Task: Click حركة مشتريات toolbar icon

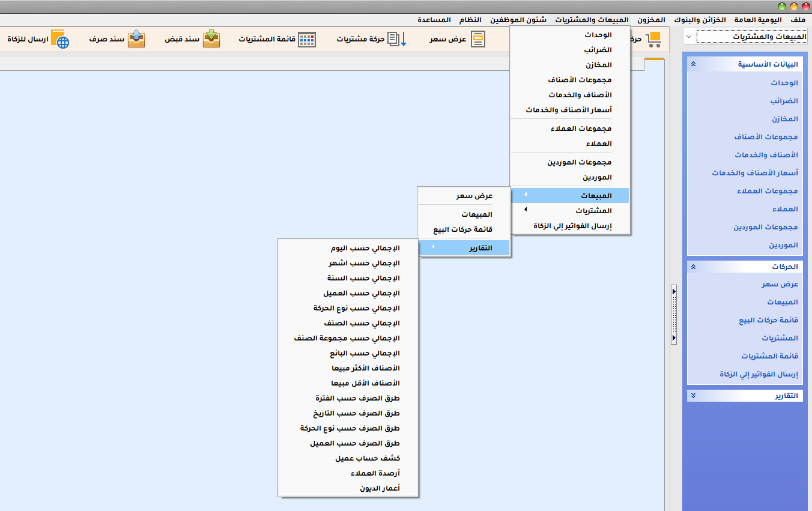Action: point(397,39)
